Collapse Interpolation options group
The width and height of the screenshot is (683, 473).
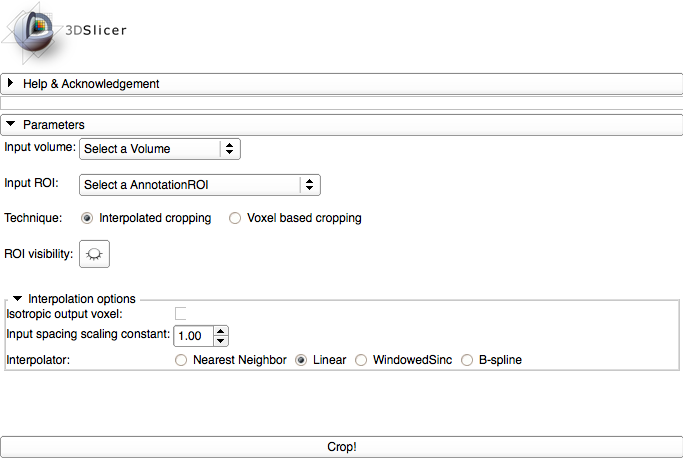tap(18, 299)
